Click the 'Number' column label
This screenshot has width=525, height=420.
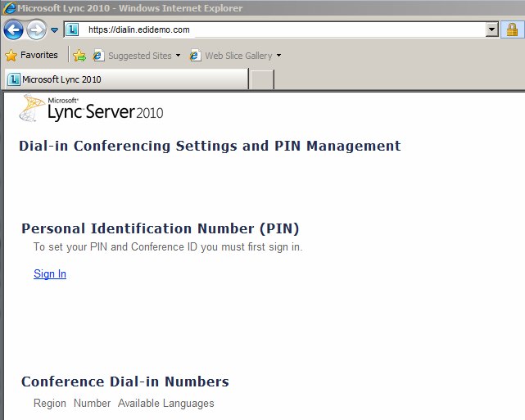[x=92, y=404]
